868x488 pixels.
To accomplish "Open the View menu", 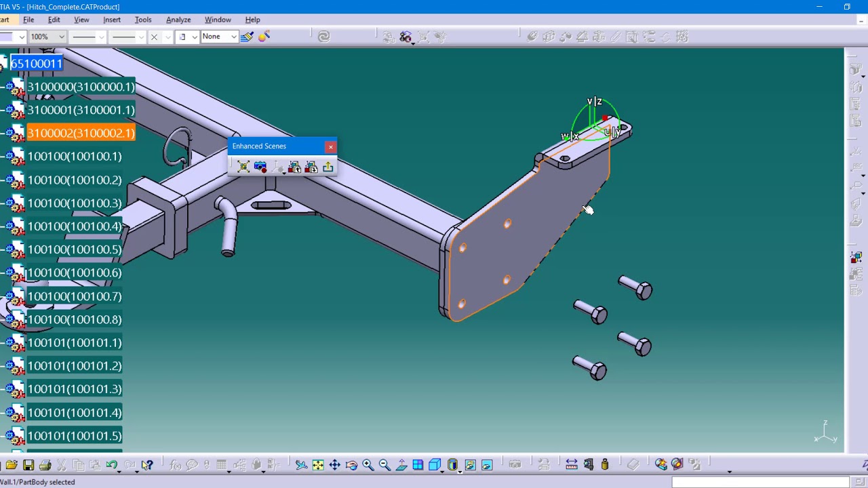I will click(81, 20).
